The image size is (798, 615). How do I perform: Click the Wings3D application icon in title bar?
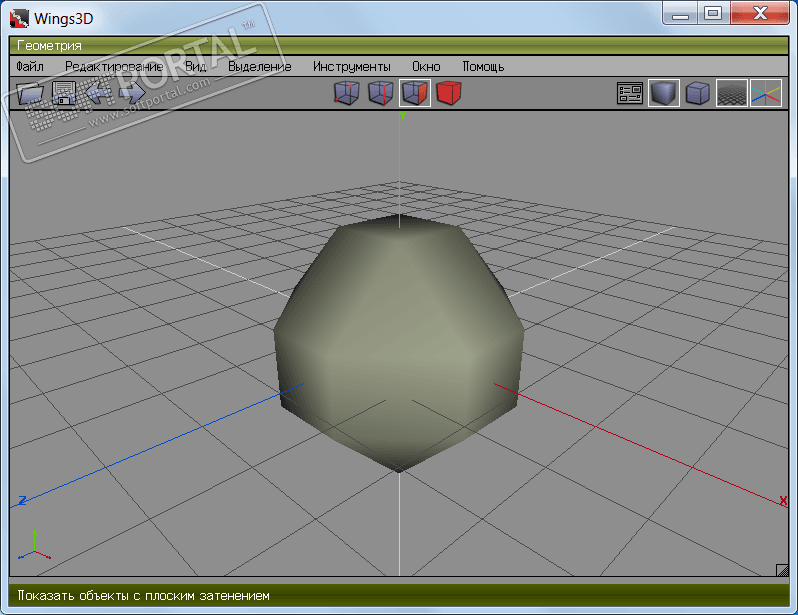point(19,18)
